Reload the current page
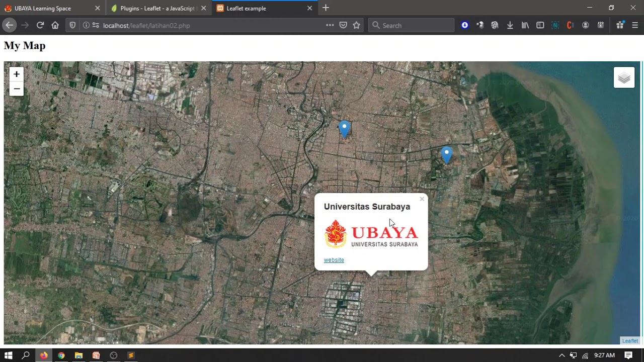The height and width of the screenshot is (362, 644). 40,25
